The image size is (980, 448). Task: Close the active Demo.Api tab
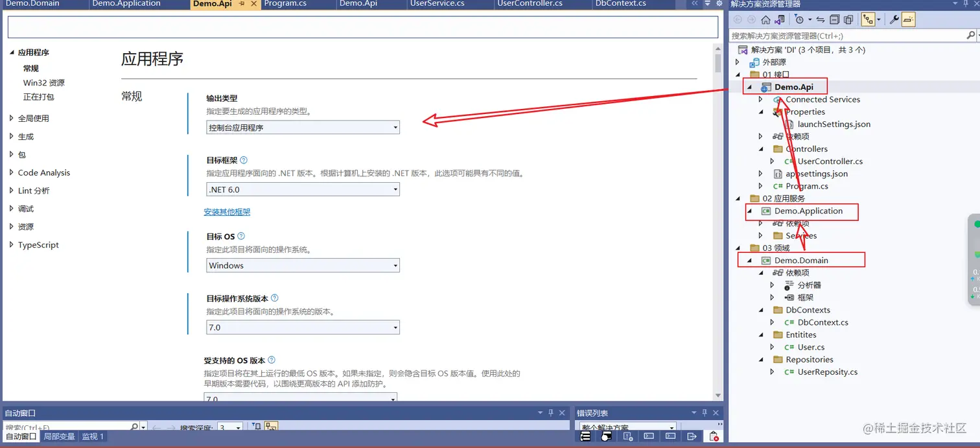click(x=254, y=4)
